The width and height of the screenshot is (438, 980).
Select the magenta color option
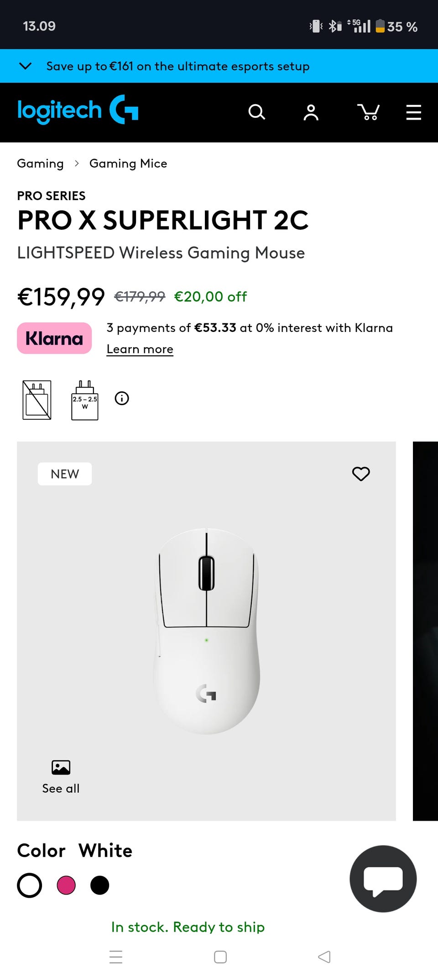[x=66, y=885]
